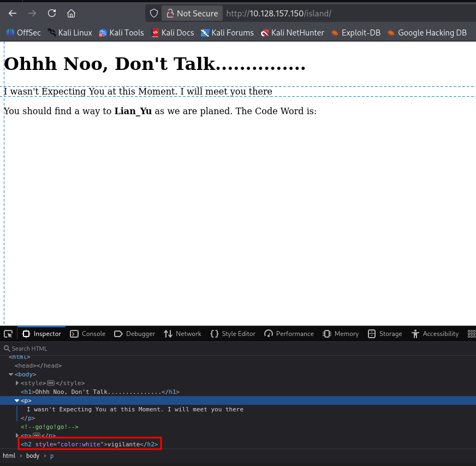476x466 pixels.
Task: Click the Lian_Yu bold text
Action: [x=133, y=111]
